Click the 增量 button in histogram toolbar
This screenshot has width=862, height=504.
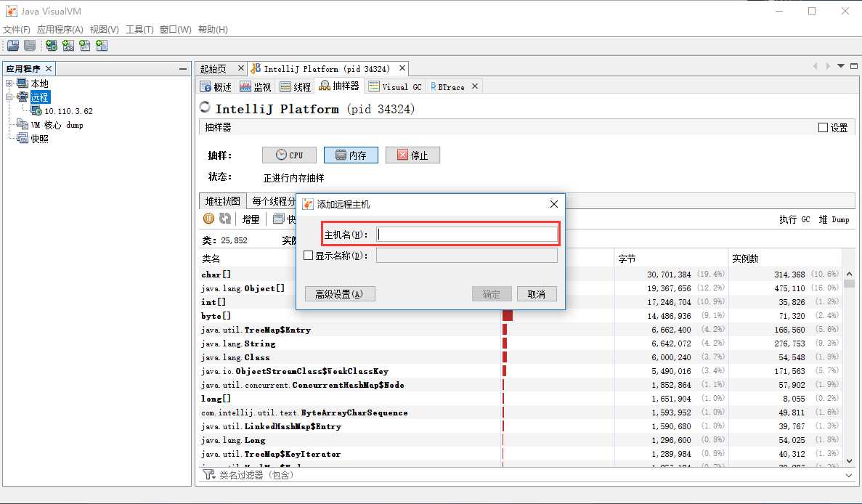(251, 219)
